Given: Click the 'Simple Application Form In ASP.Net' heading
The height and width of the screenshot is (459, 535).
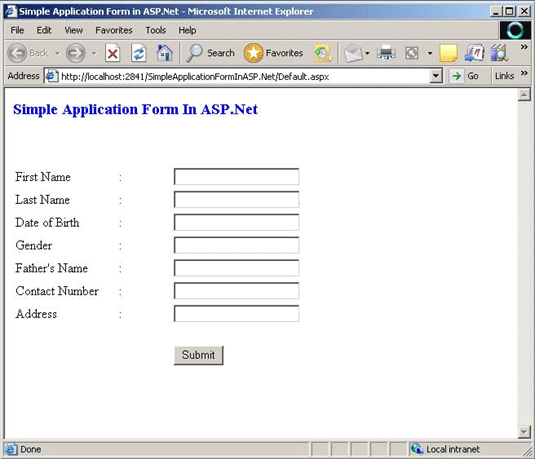Looking at the screenshot, I should pyautogui.click(x=135, y=110).
